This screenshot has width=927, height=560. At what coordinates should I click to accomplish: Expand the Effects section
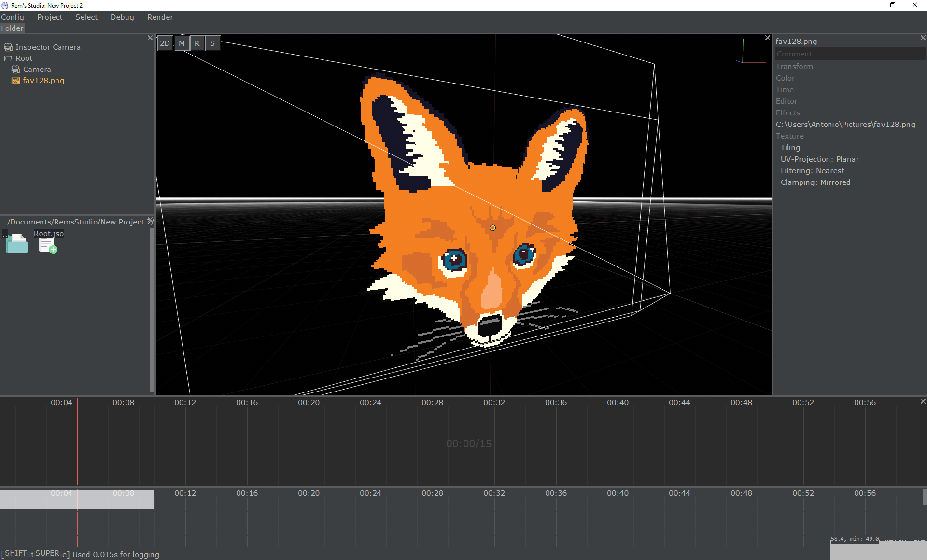tap(788, 113)
